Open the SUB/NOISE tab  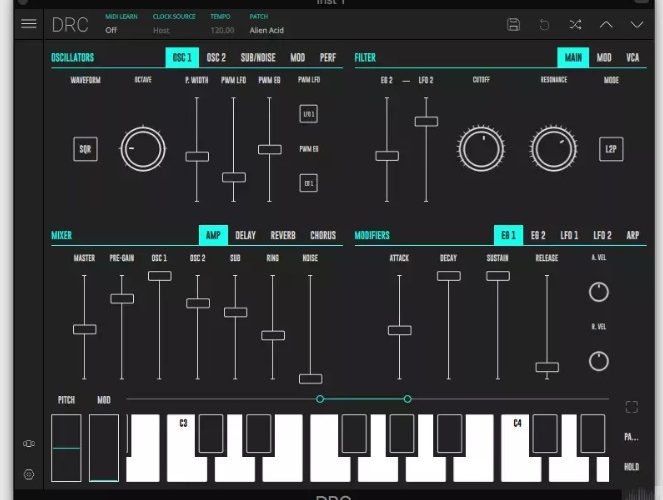coord(258,57)
